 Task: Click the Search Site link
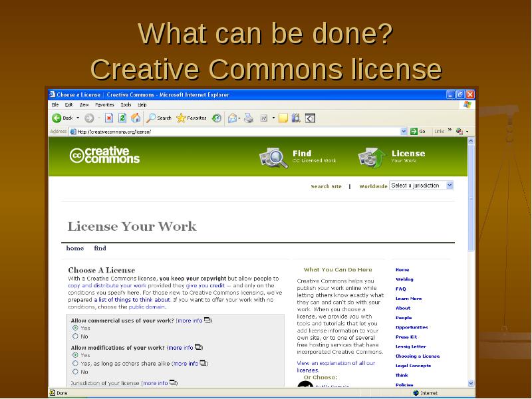(x=326, y=186)
